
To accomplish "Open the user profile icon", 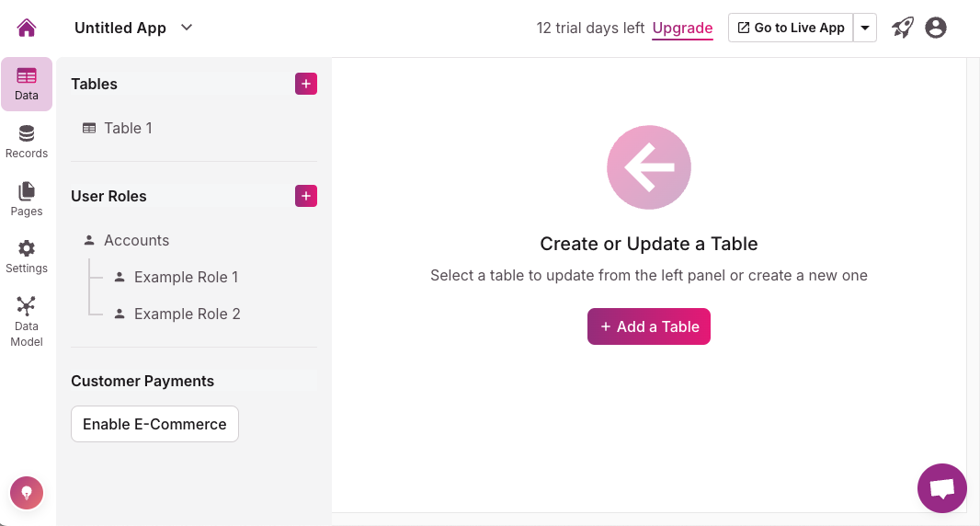I will pos(936,28).
